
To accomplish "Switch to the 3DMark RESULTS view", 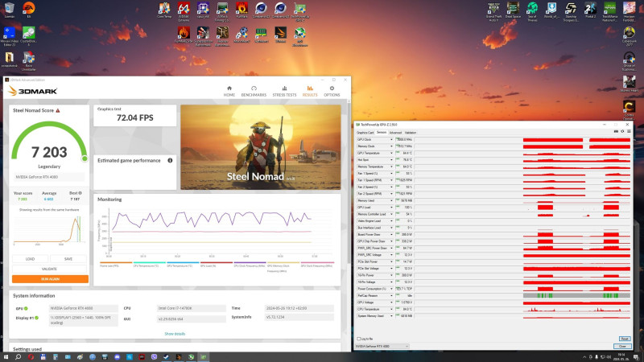I will (310, 91).
